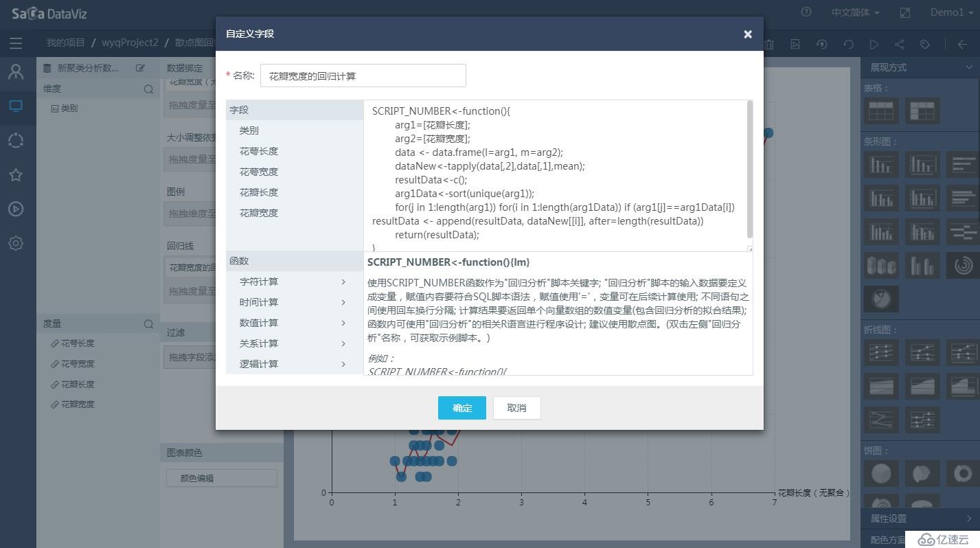980x548 pixels.
Task: Click the run play toolbar icon
Action: point(874,44)
